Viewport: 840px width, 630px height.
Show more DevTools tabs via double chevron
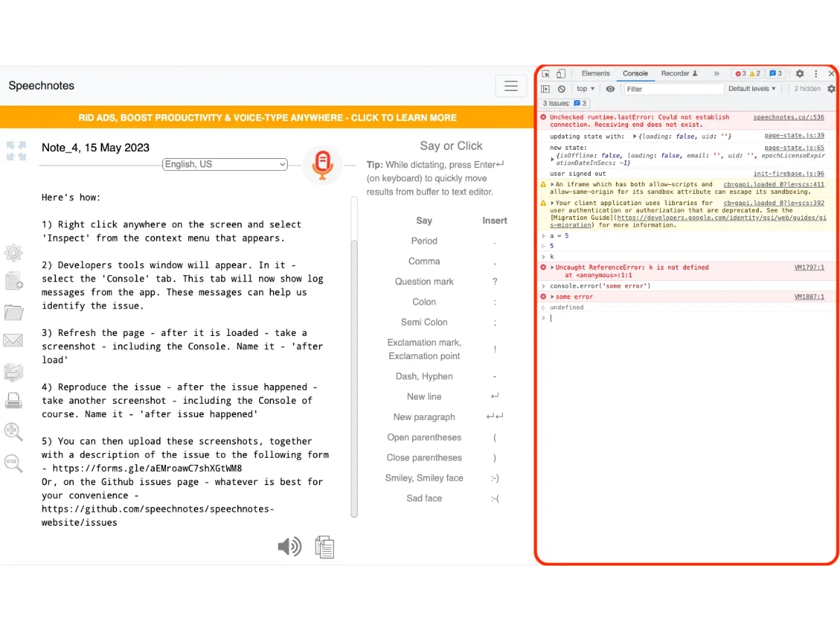[x=716, y=73]
